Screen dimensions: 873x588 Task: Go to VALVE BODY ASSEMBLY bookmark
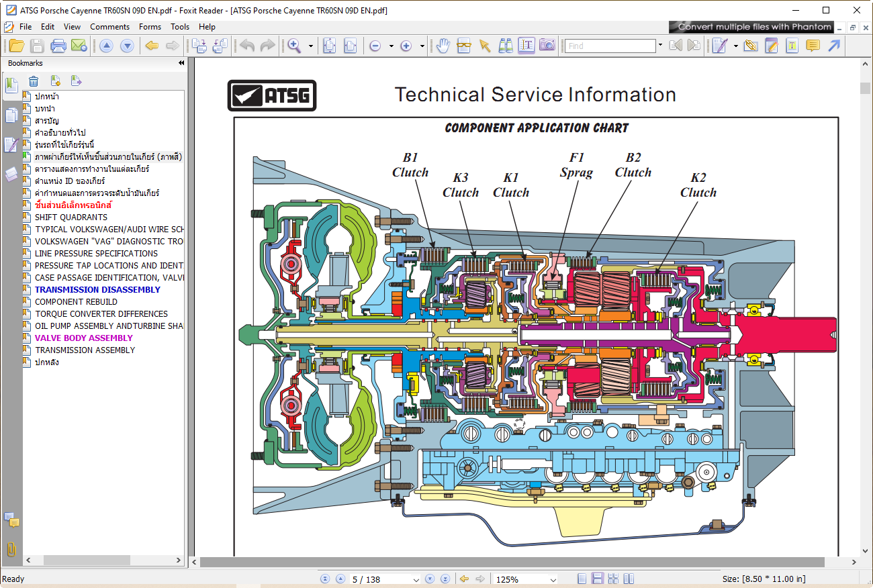point(84,338)
